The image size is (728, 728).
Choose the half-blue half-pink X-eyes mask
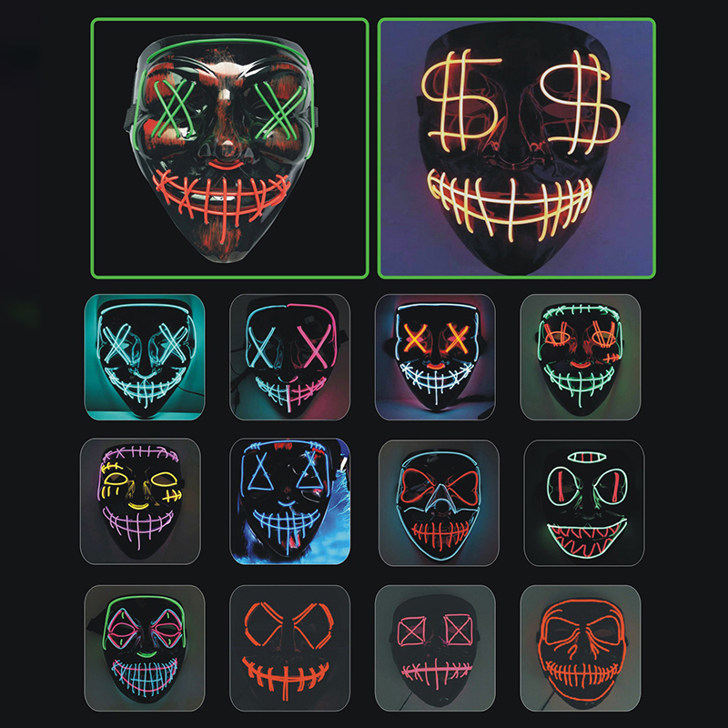[289, 357]
